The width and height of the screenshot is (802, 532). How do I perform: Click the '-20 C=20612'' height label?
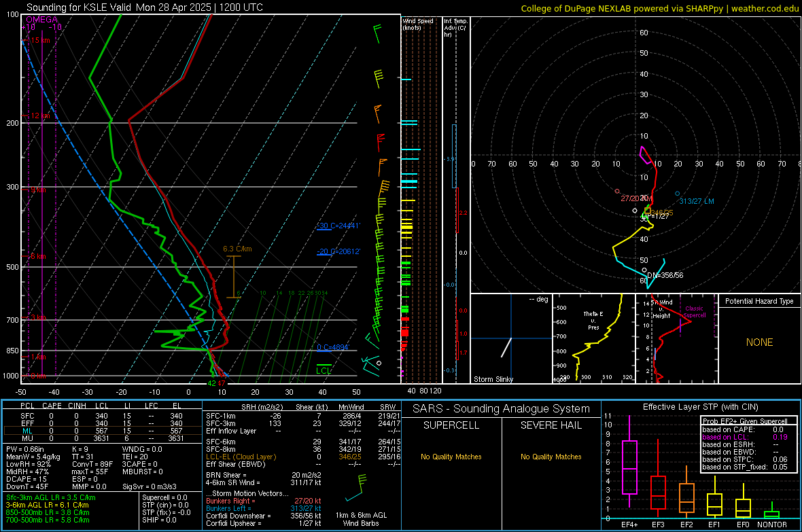[x=338, y=251]
